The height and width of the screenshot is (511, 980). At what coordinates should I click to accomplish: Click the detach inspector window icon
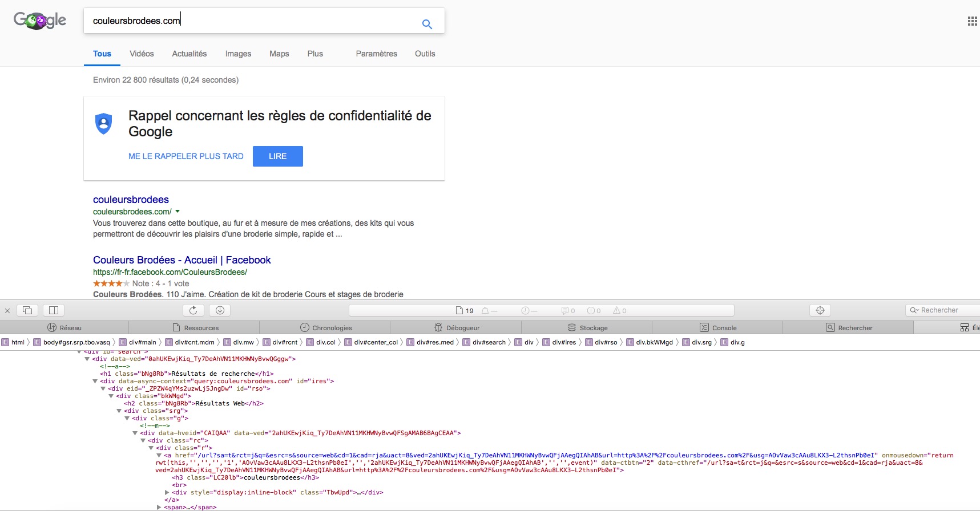coord(27,310)
